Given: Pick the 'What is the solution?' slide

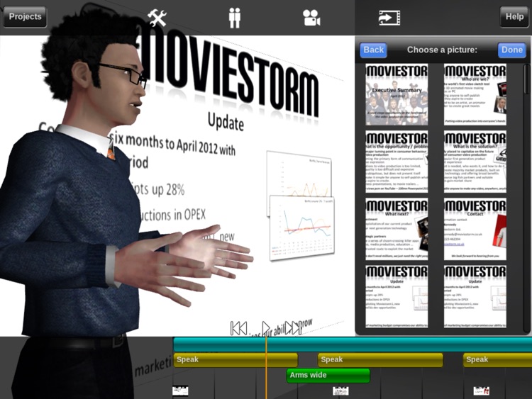Looking at the screenshot, I should [x=475, y=162].
